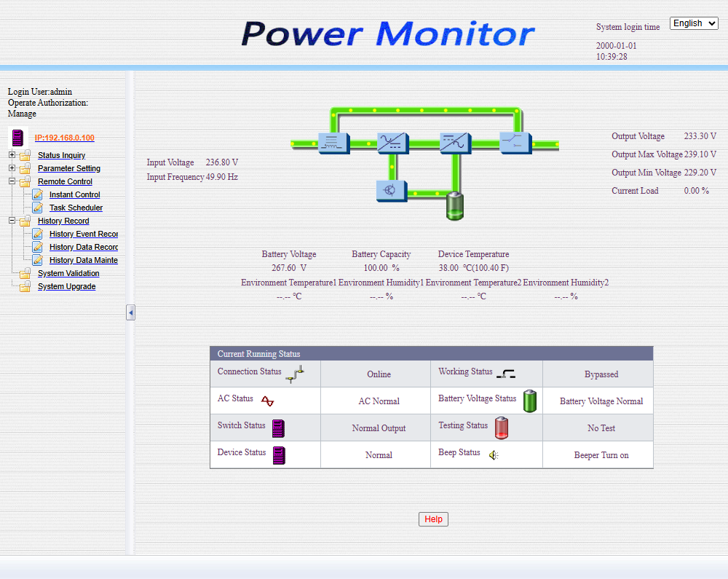Collapse the Remote Control tree node

tap(12, 181)
